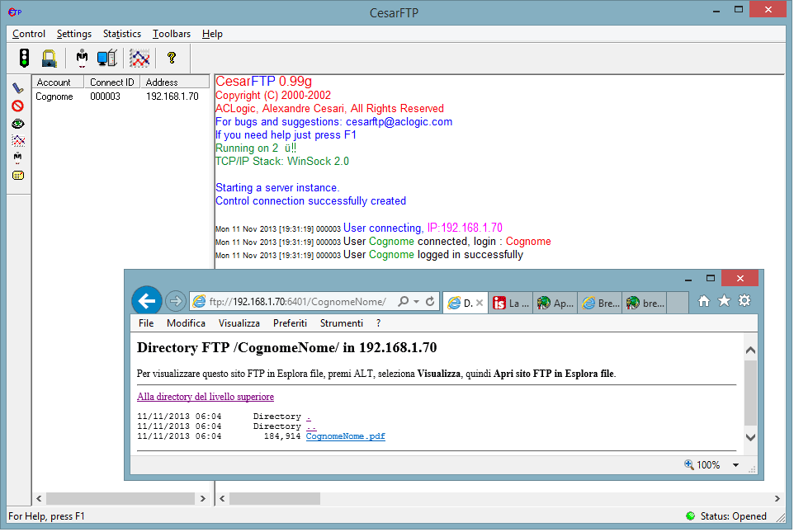Click the yellow calendar grid icon in sidebar

click(x=17, y=176)
